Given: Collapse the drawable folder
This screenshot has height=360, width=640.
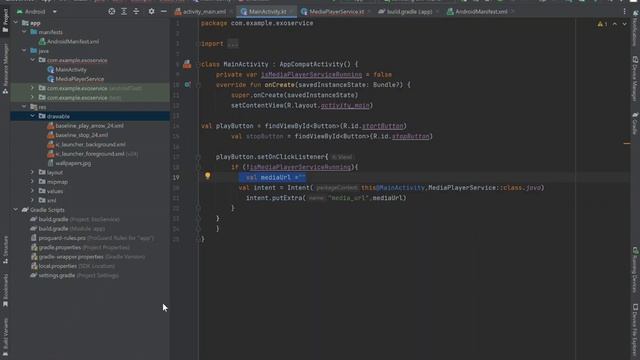Looking at the screenshot, I should (x=33, y=116).
